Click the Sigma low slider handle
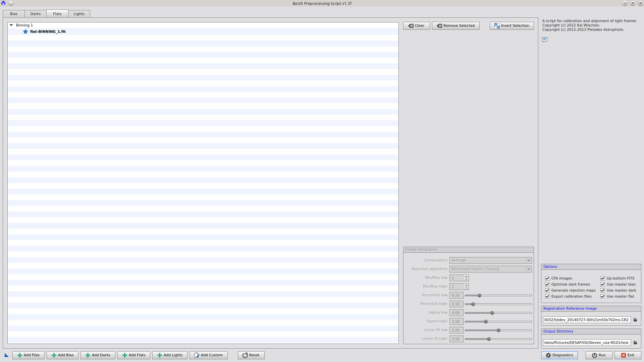 pyautogui.click(x=492, y=313)
